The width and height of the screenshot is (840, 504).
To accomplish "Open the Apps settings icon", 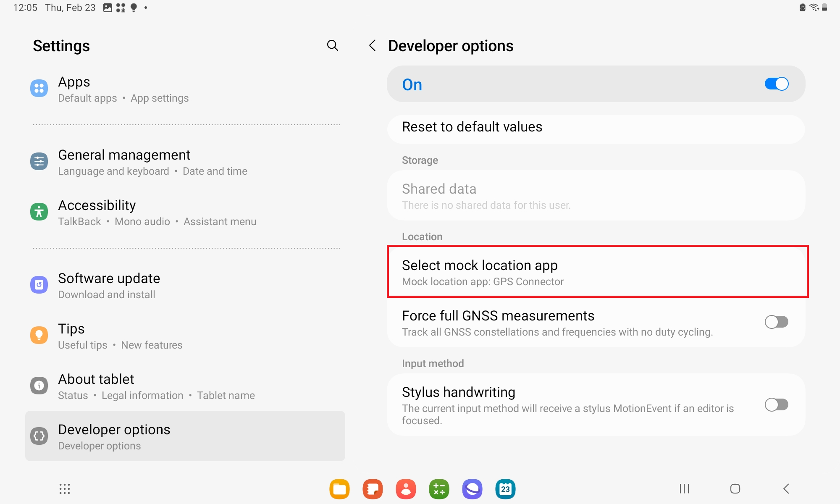I will coord(39,89).
